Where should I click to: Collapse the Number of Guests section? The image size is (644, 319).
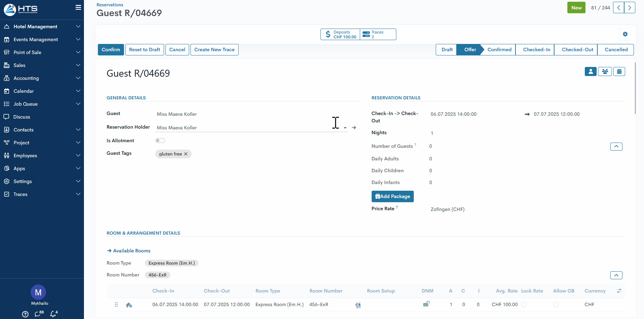tap(616, 146)
